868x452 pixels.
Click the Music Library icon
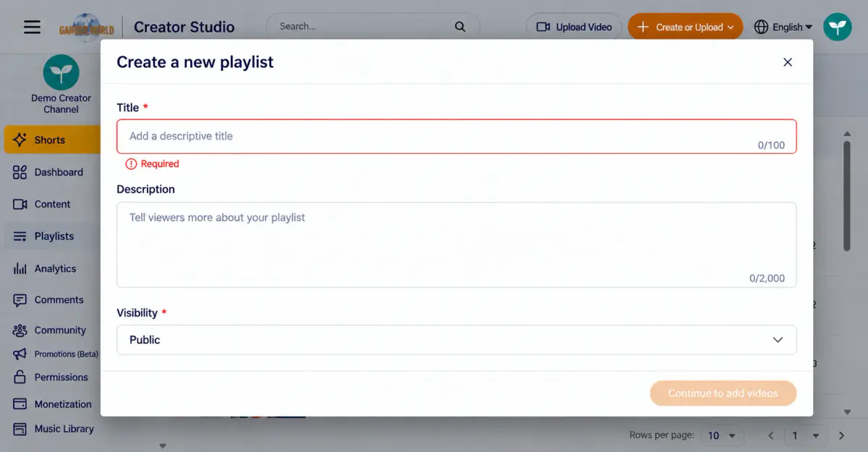(20, 429)
